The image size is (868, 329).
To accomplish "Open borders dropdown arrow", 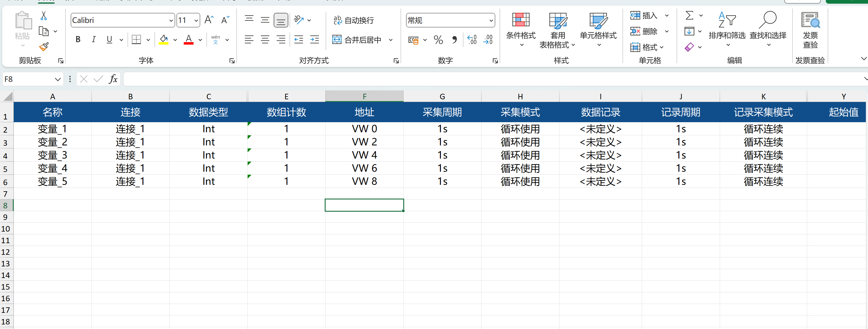I will coord(148,40).
